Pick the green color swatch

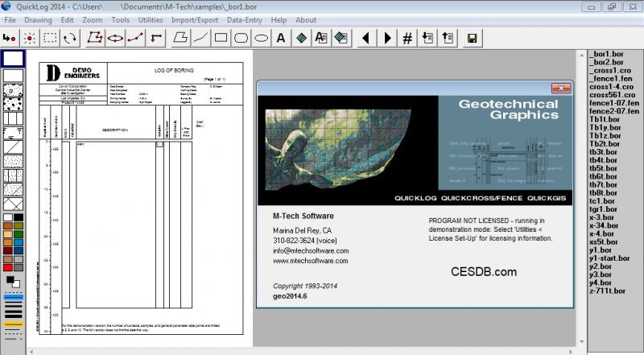[x=19, y=234]
